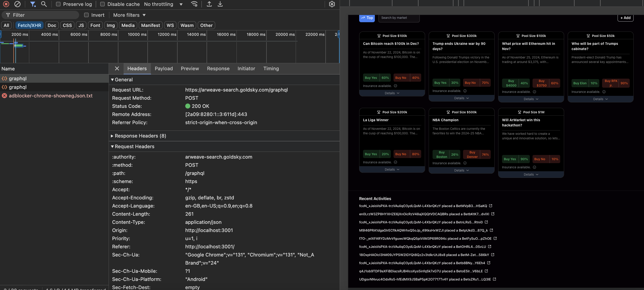
Task: Click the import HAR upload icon
Action: (209, 4)
